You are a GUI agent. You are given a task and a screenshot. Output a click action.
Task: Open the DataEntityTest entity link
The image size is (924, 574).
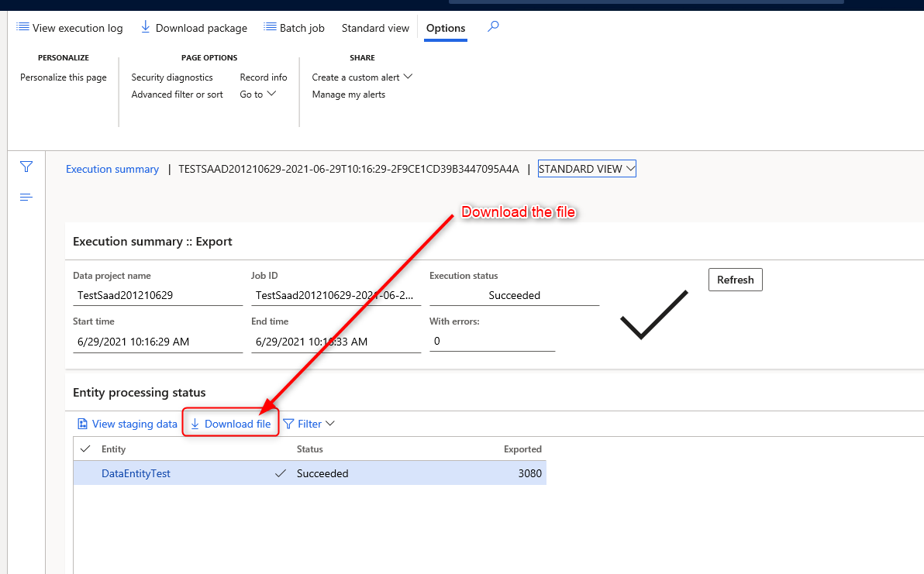pyautogui.click(x=136, y=473)
